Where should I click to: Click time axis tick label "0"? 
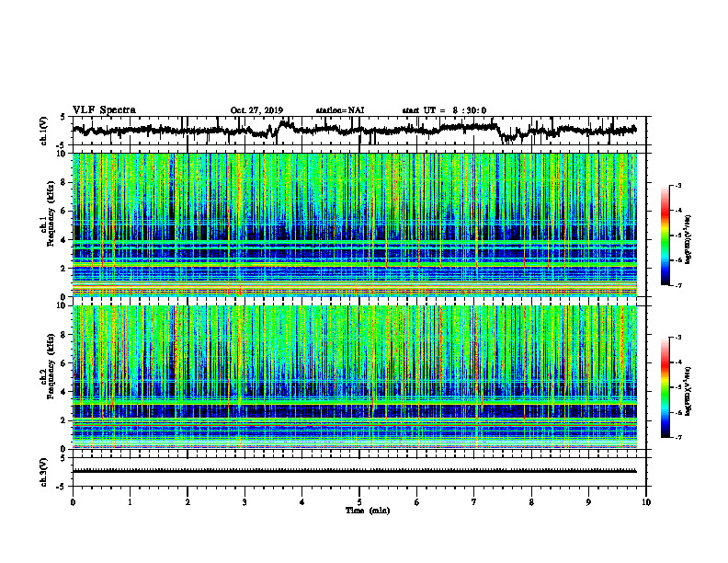(x=73, y=502)
